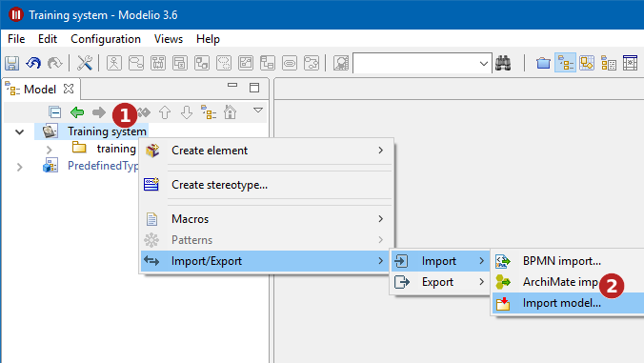Toggle the highlighted model tree view button
644x363 pixels.
tap(565, 63)
